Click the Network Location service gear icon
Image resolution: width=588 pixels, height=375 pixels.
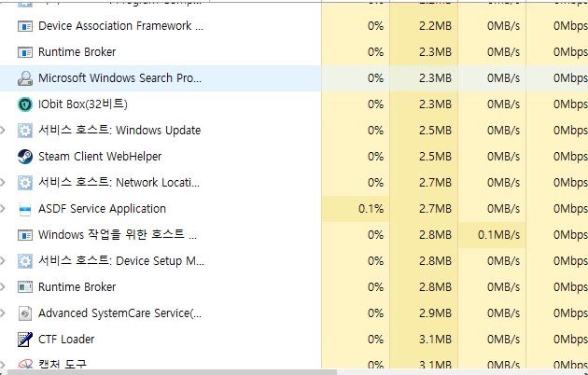[25, 183]
